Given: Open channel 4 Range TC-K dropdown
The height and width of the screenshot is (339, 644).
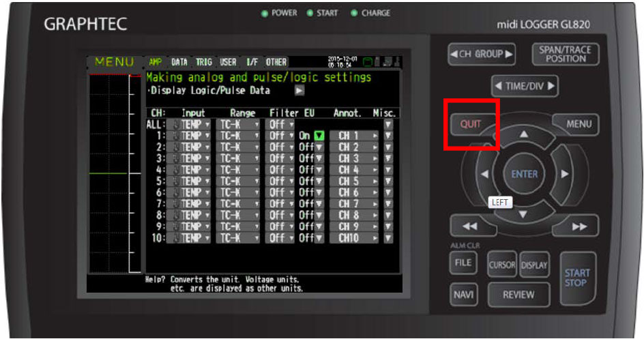Looking at the screenshot, I should [x=238, y=170].
